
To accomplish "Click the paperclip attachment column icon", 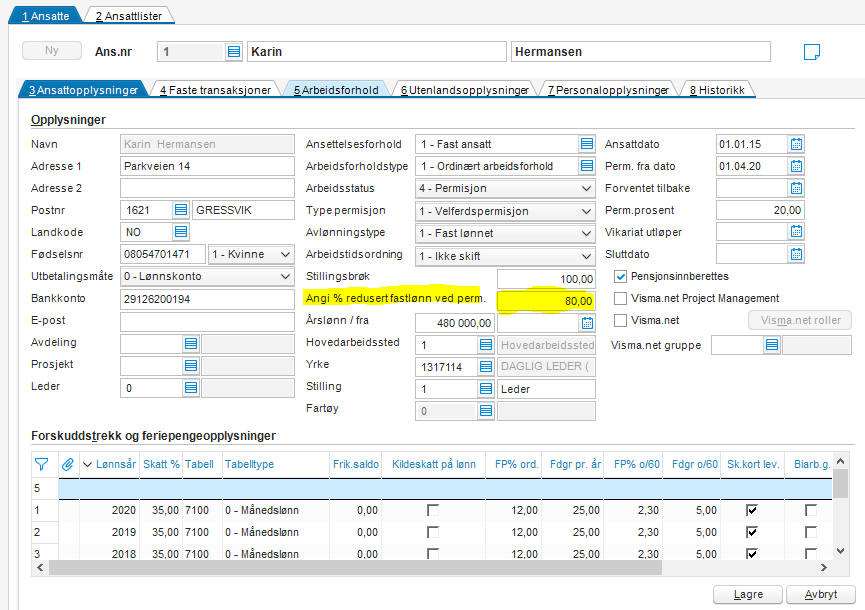I will [x=68, y=464].
